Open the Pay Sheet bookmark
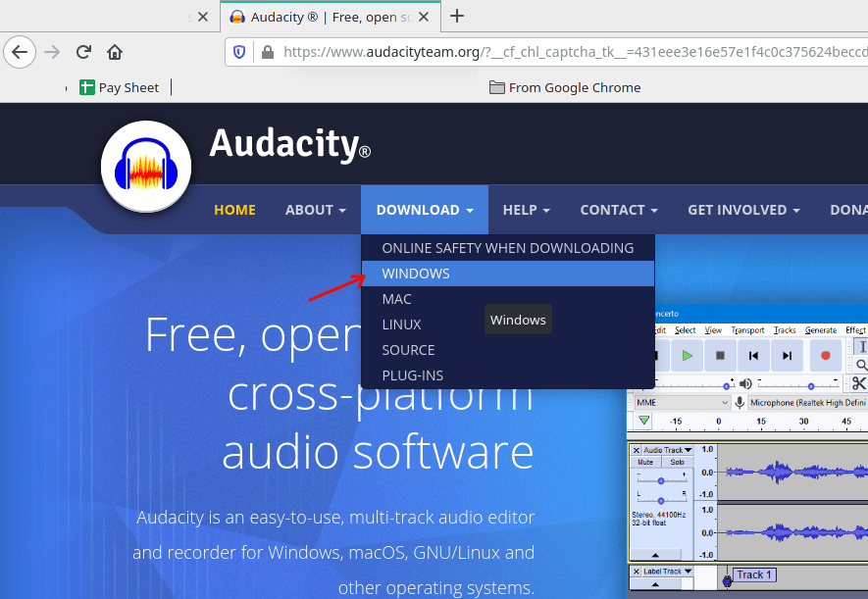This screenshot has height=599, width=868. 119,87
